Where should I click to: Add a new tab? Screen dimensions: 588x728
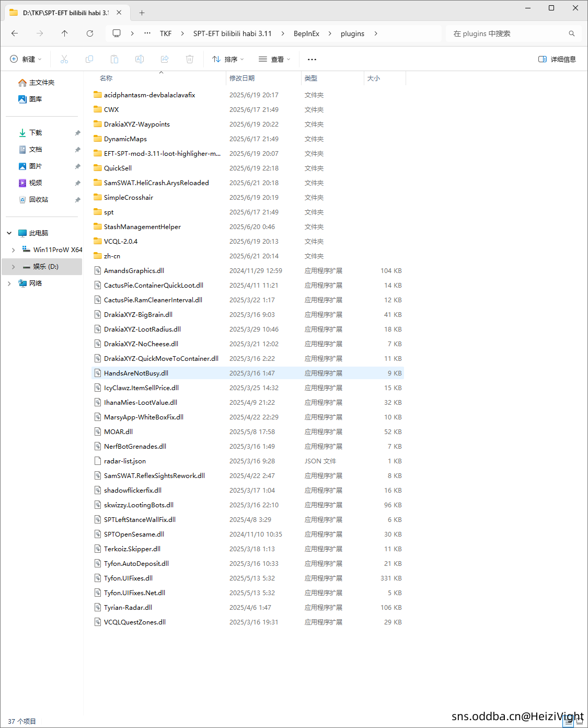coord(142,13)
